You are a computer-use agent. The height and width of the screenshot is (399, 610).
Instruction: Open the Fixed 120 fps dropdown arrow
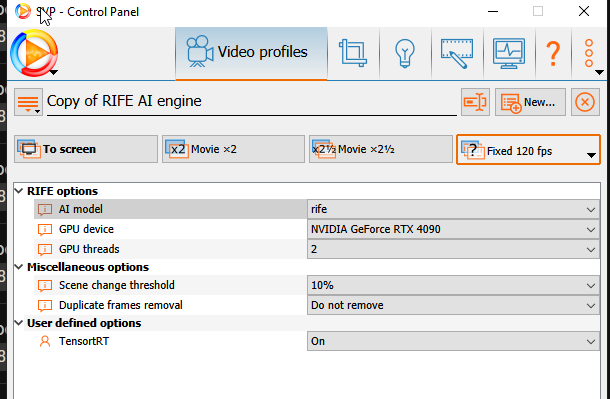click(x=591, y=155)
